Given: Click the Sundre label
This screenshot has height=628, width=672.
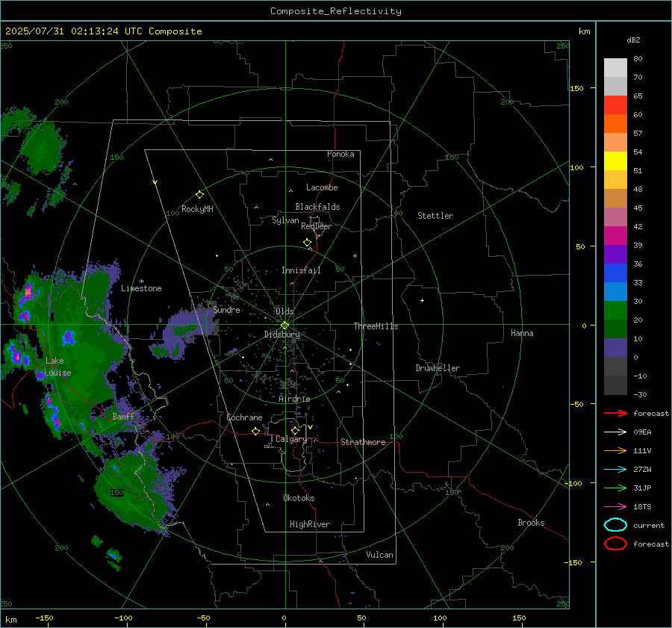Looking at the screenshot, I should point(227,310).
